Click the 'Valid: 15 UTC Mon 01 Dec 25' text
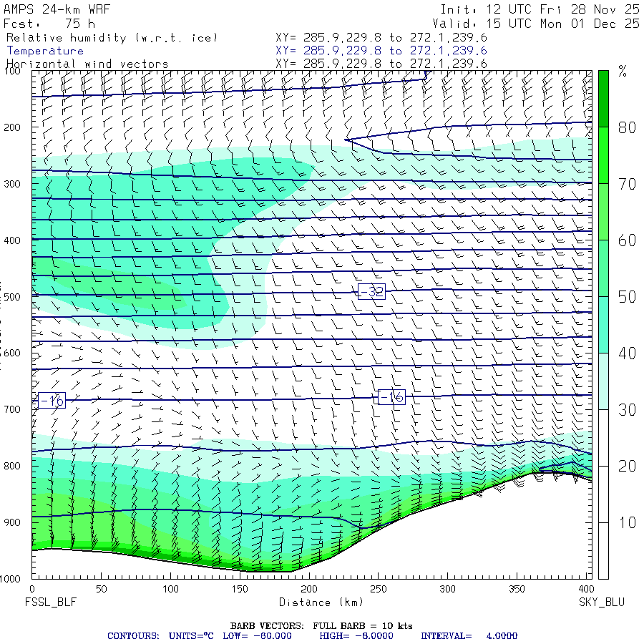The height and width of the screenshot is (644, 644). click(x=535, y=24)
